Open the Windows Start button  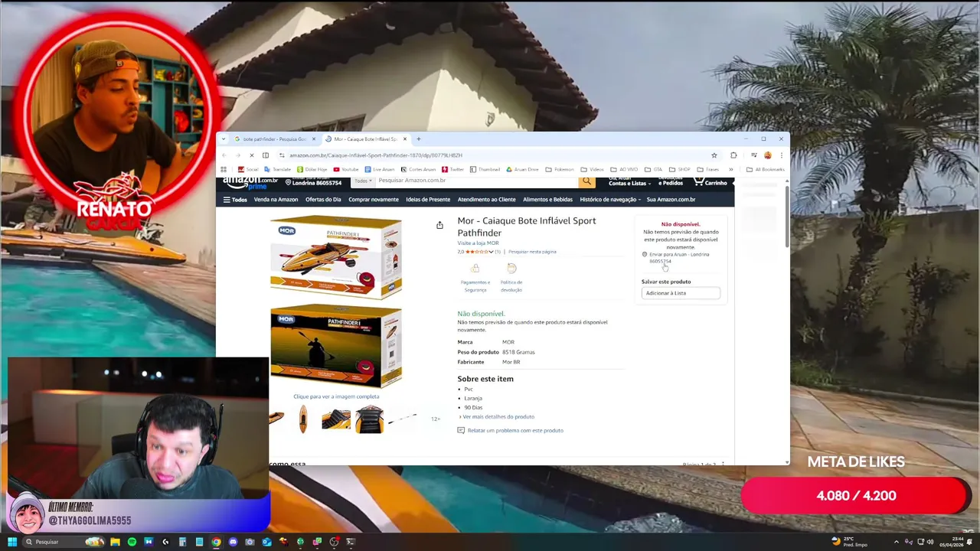12,542
